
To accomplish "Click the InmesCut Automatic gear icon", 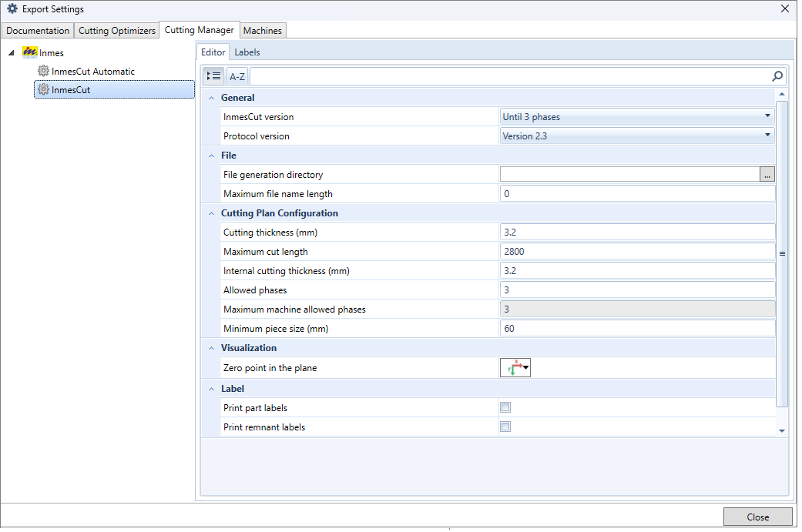I will pyautogui.click(x=43, y=71).
